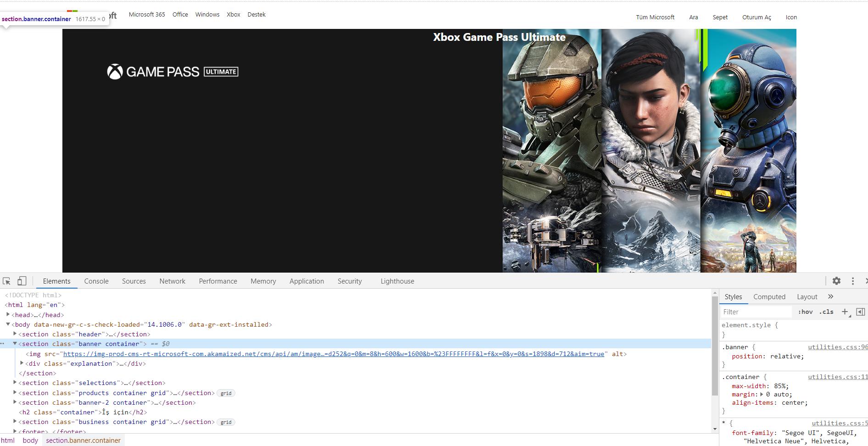This screenshot has width=868, height=446.
Task: Open the Performance tab
Action: click(218, 281)
